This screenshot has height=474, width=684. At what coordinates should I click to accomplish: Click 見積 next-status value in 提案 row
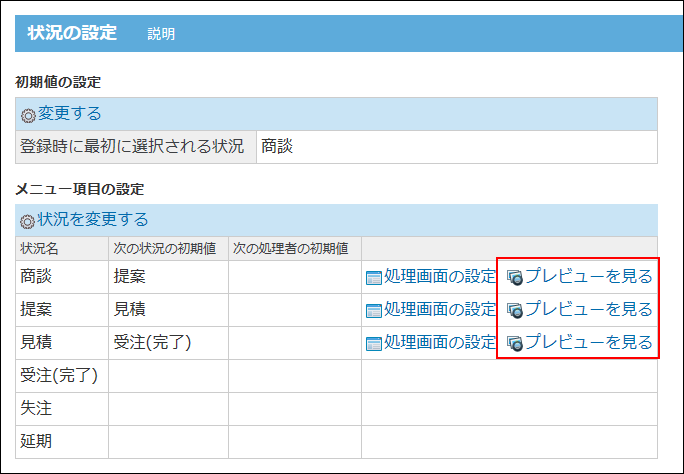[x=130, y=310]
